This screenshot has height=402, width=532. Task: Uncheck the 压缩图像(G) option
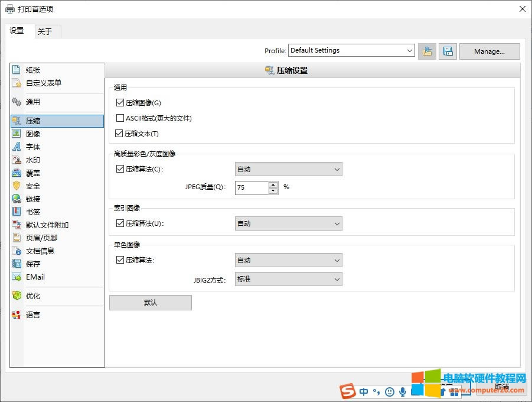coord(120,102)
